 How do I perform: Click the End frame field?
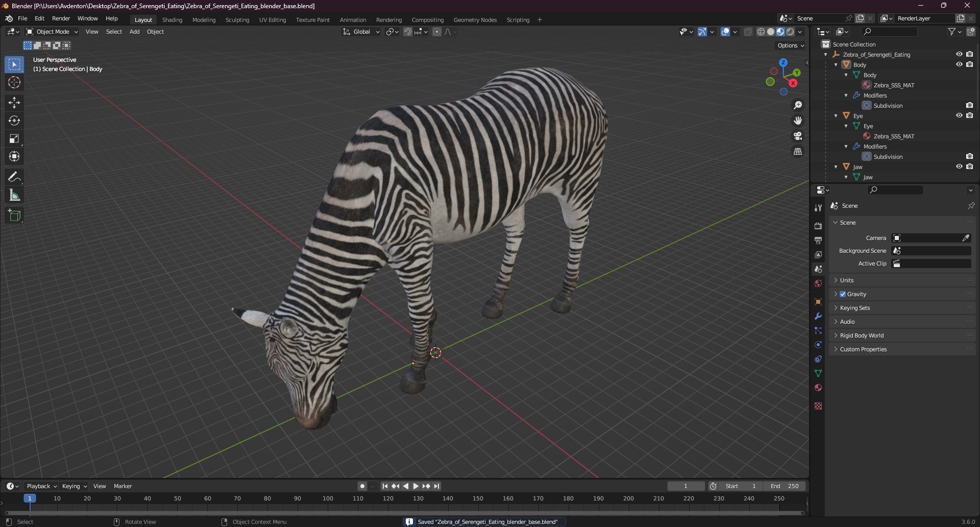click(x=785, y=486)
